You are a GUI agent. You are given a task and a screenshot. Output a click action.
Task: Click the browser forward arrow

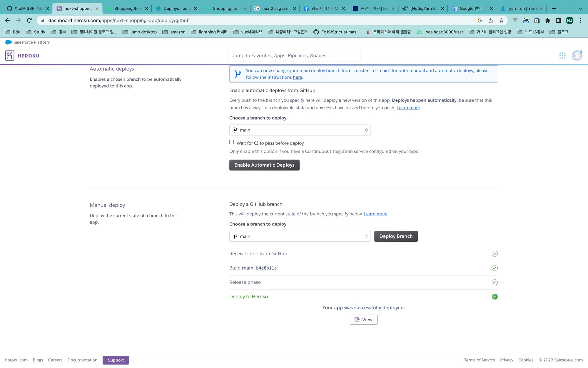click(18, 20)
